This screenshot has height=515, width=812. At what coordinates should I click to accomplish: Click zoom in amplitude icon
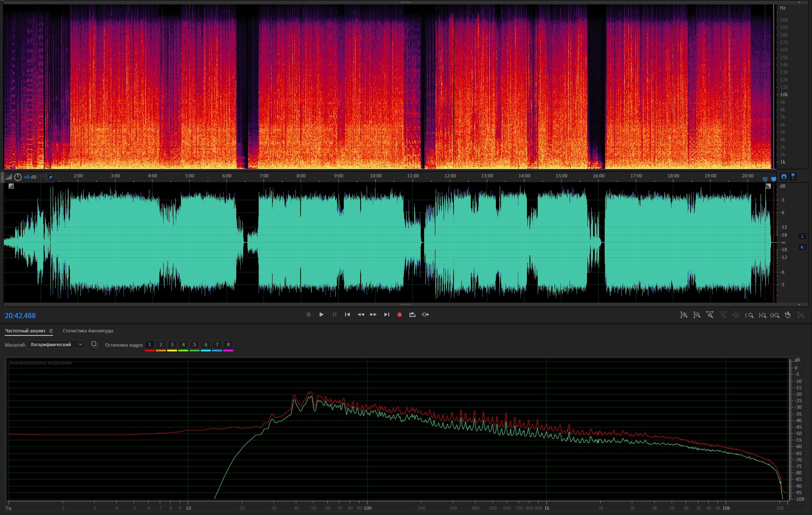pos(684,315)
